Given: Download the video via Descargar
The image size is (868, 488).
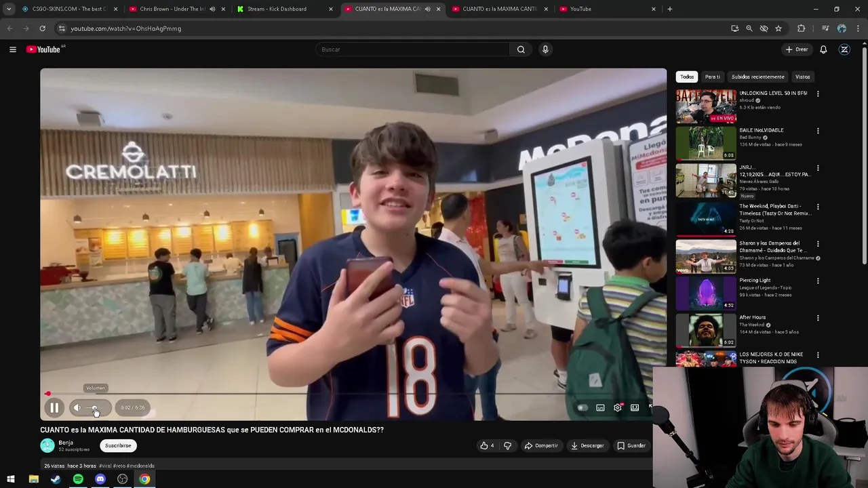Looking at the screenshot, I should click(x=587, y=445).
